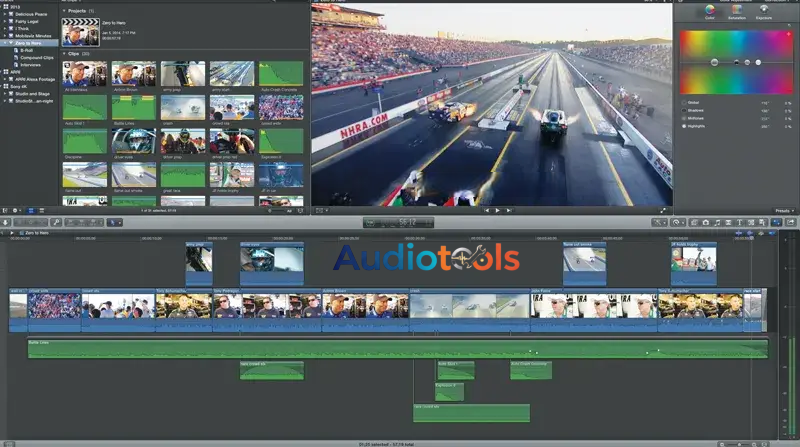Screen dimensions: 800x447
Task: Select the Midtones color control row
Action: (736, 118)
